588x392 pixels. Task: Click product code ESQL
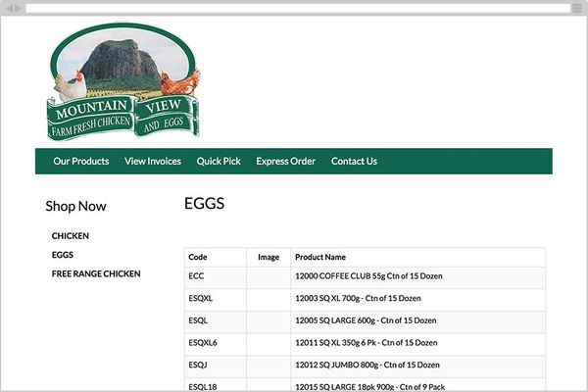198,320
